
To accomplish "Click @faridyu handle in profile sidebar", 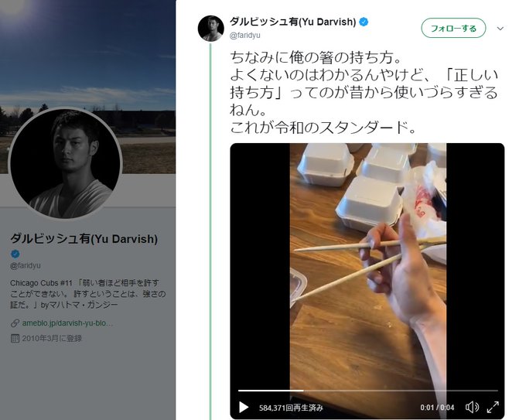I will (26, 265).
